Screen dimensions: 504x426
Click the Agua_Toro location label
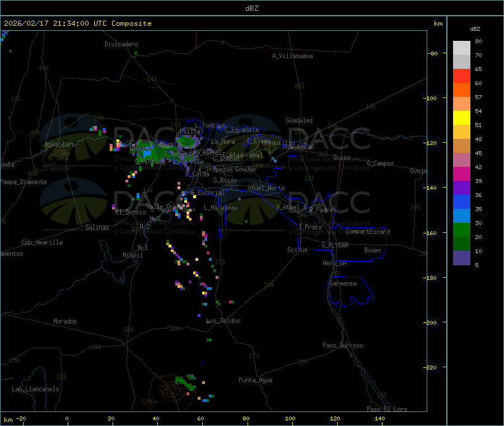click(60, 144)
